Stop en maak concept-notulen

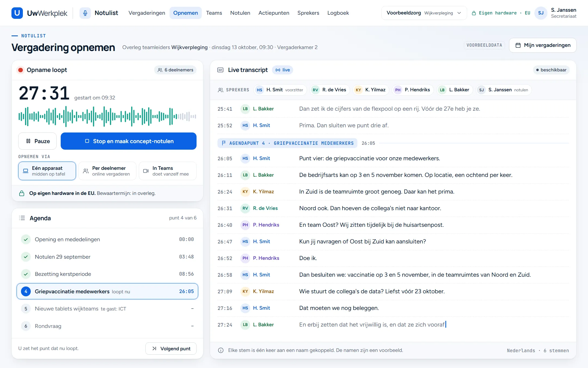[x=128, y=141]
